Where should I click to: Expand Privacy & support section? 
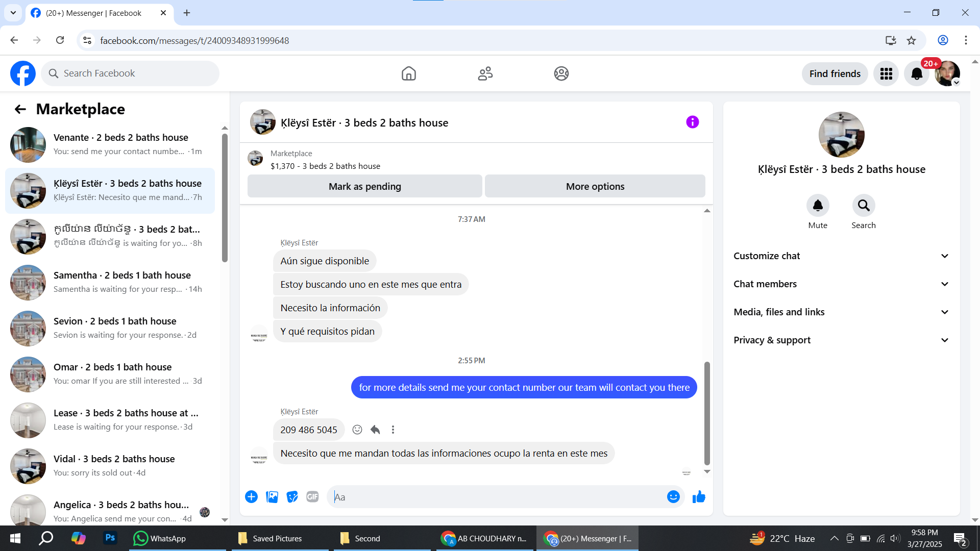[841, 340]
